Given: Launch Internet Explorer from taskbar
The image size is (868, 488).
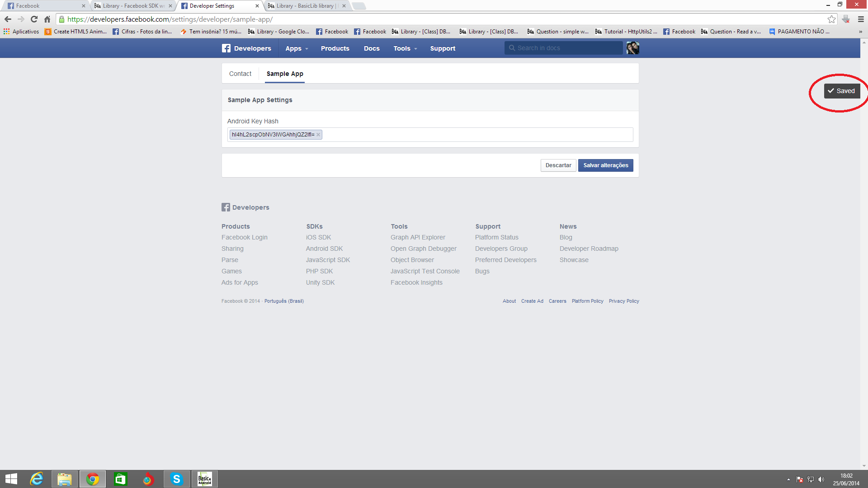Looking at the screenshot, I should (36, 479).
